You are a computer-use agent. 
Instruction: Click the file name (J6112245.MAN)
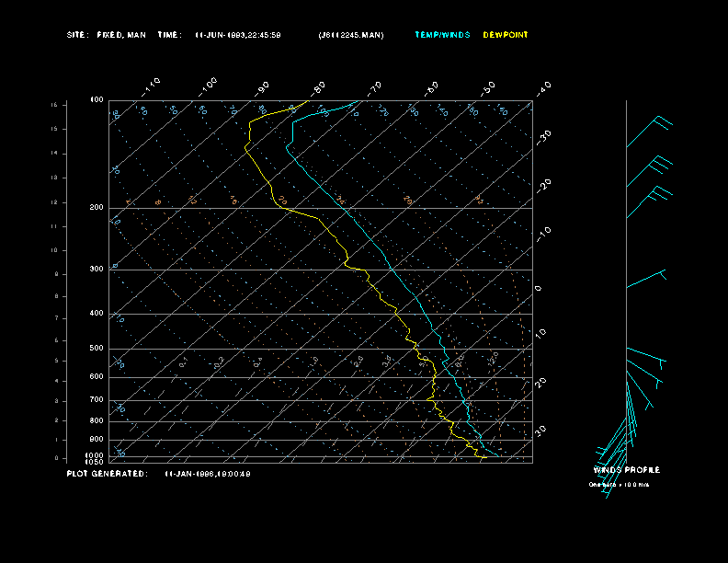[351, 35]
